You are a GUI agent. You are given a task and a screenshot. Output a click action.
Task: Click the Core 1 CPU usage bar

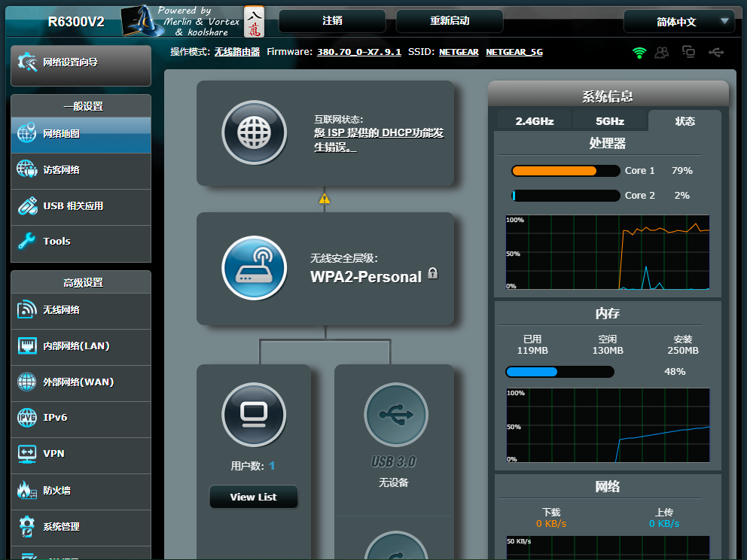pyautogui.click(x=566, y=170)
